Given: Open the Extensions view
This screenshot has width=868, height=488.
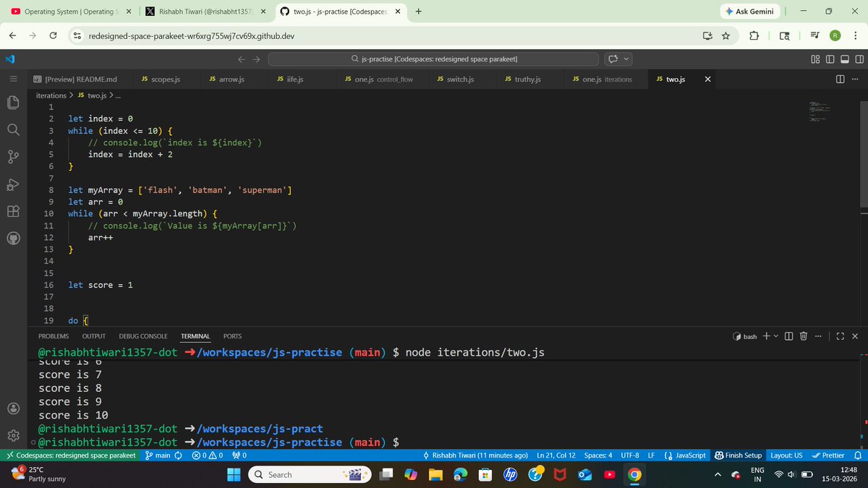Looking at the screenshot, I should point(13,211).
